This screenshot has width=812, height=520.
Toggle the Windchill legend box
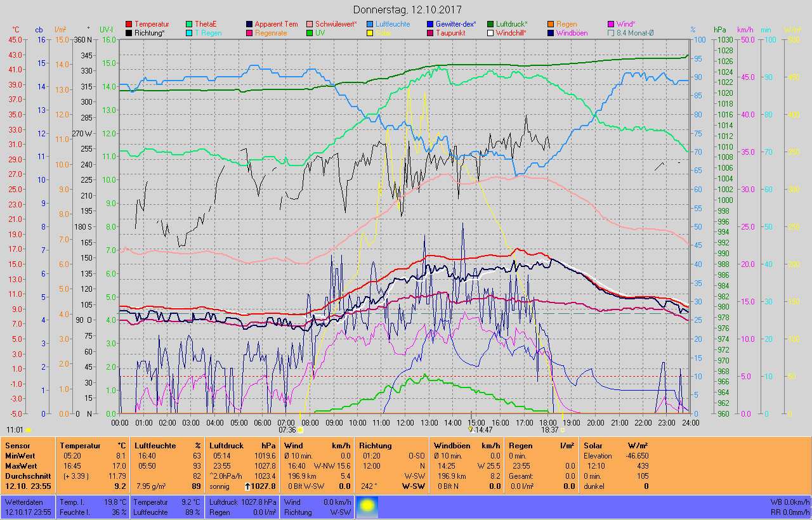point(490,33)
